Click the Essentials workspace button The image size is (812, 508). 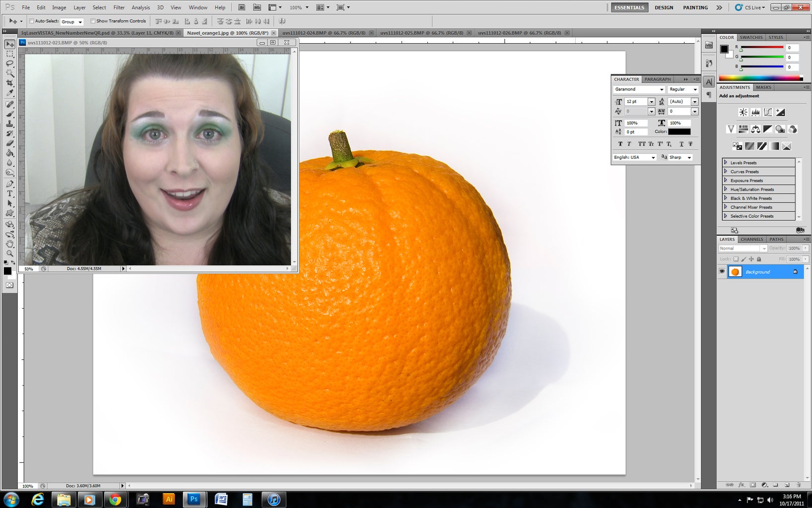point(629,7)
